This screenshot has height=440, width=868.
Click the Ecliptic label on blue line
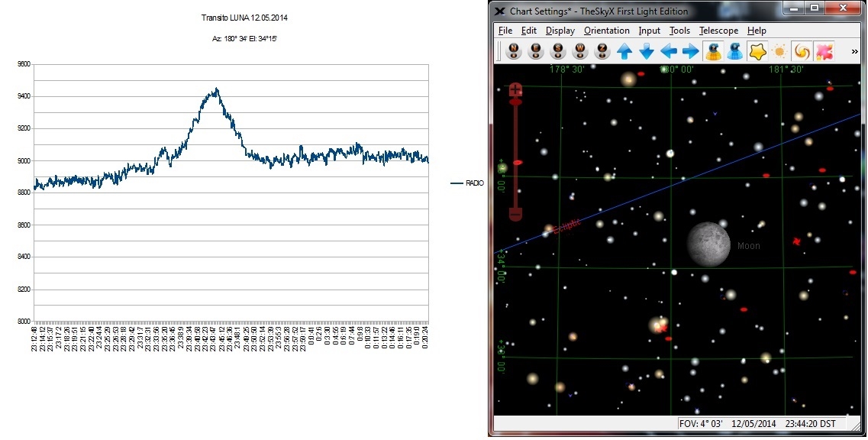point(567,226)
